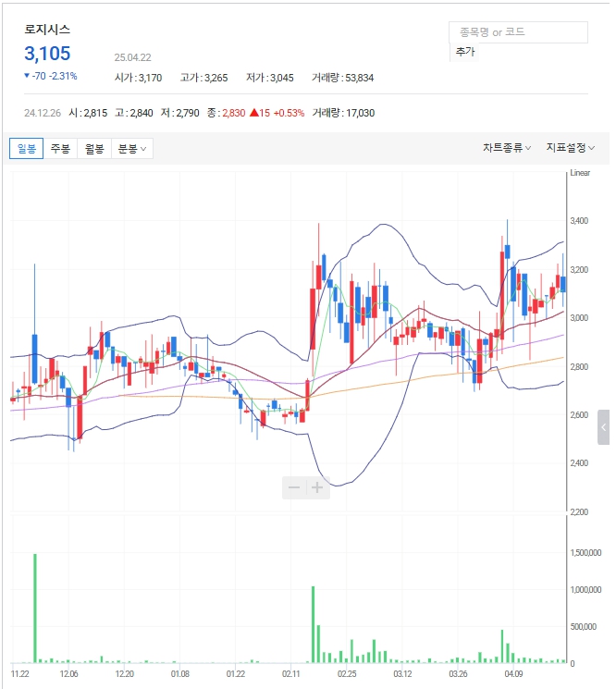Click the closing value 2,830

[234, 113]
